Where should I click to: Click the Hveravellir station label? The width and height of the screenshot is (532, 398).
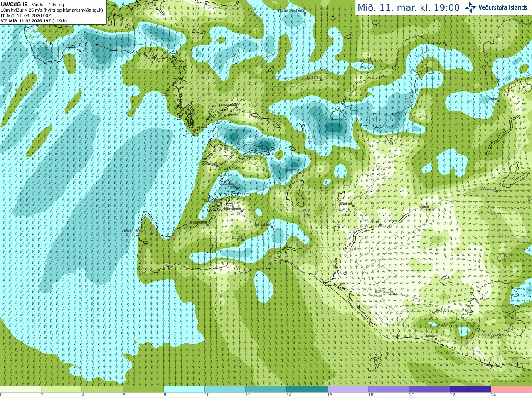(436, 42)
